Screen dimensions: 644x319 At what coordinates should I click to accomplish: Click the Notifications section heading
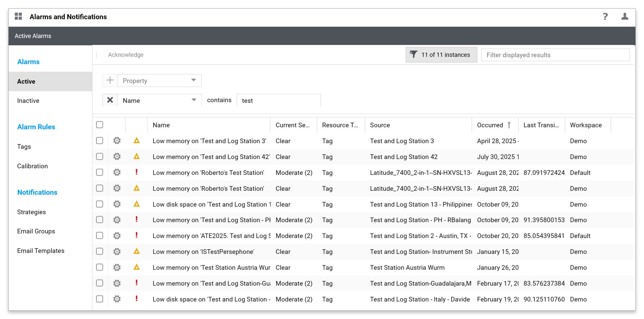point(37,192)
